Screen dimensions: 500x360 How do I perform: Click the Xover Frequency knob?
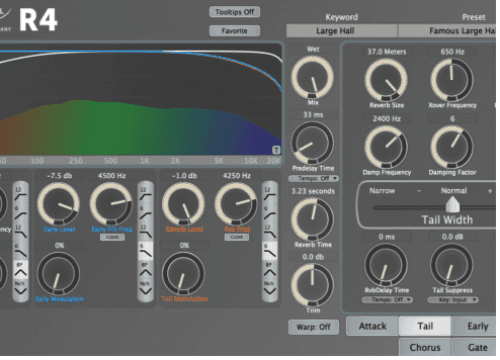coord(452,80)
